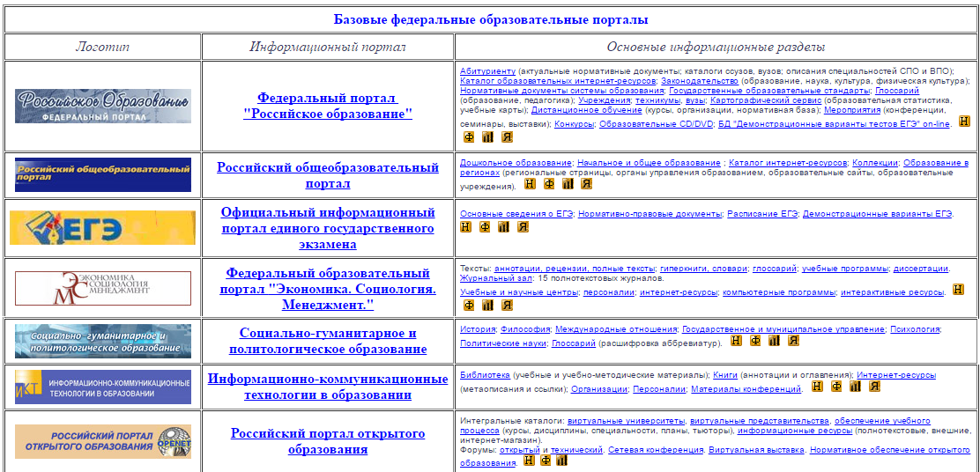The height and width of the screenshot is (472, 980).
Task: Click the bar-chart icon in the ИКТ в образовании row
Action: [x=855, y=387]
